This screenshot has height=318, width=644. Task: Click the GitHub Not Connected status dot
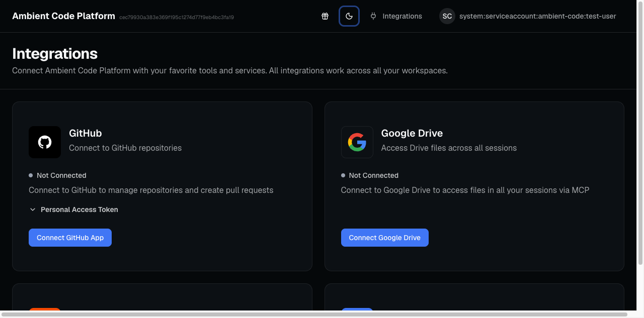31,175
